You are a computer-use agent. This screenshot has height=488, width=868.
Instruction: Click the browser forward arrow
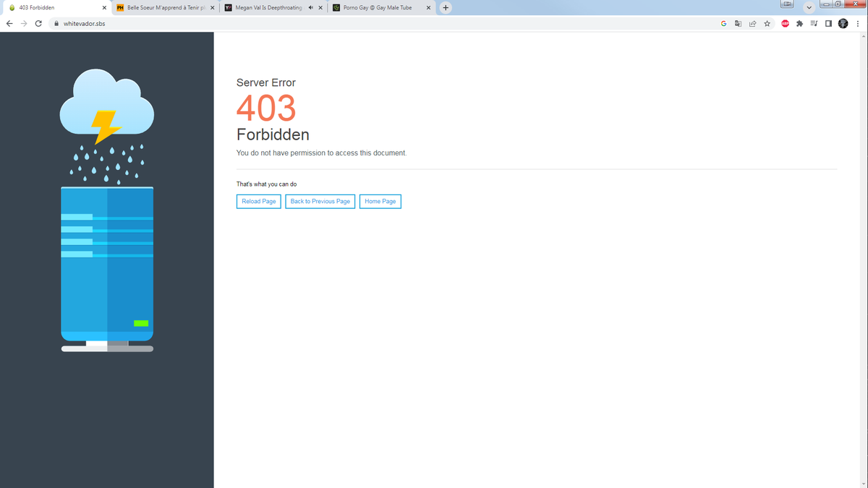click(x=24, y=23)
